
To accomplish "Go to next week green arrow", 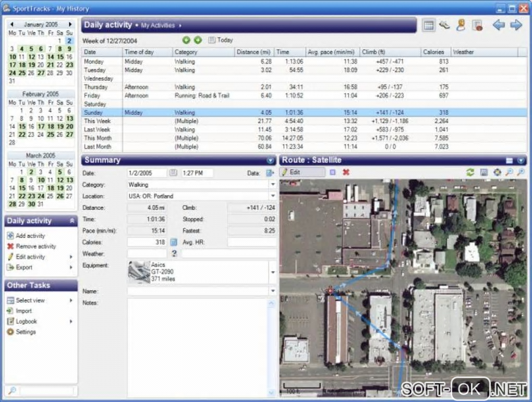I will pyautogui.click(x=198, y=40).
